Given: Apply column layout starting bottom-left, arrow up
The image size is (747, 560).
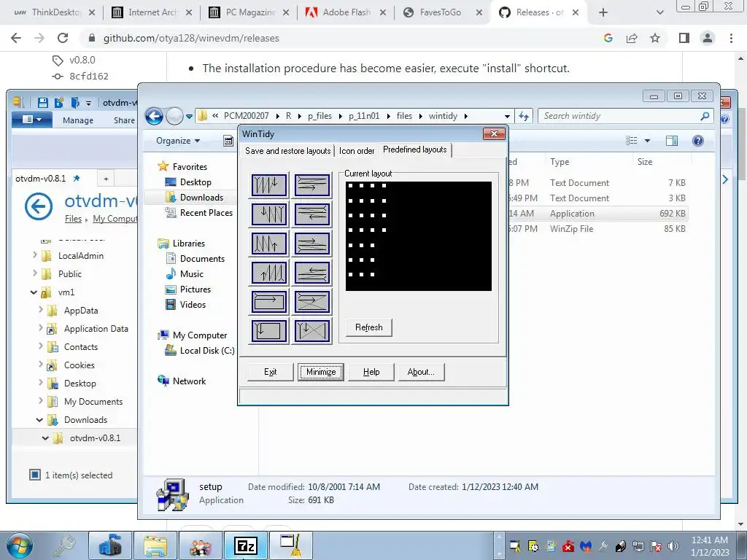Looking at the screenshot, I should click(x=269, y=244).
